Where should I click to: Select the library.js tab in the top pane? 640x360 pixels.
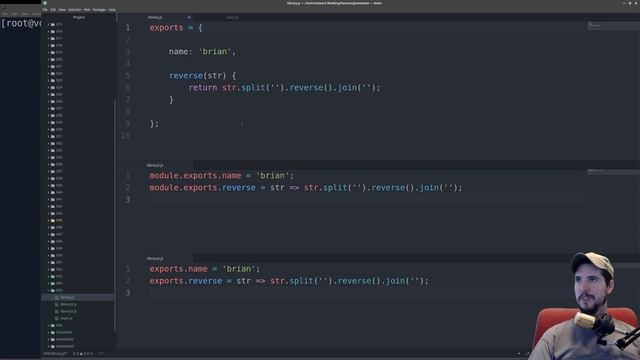(156, 18)
